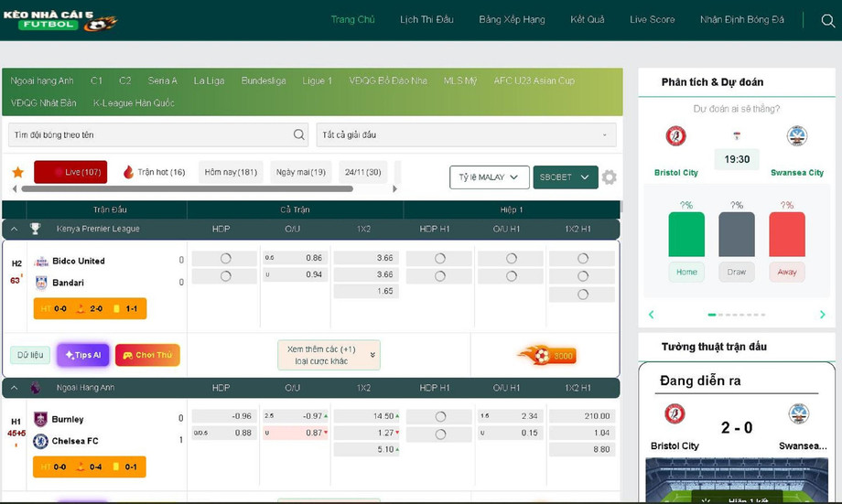Collapse the Kenya Premier League section

pyautogui.click(x=14, y=229)
